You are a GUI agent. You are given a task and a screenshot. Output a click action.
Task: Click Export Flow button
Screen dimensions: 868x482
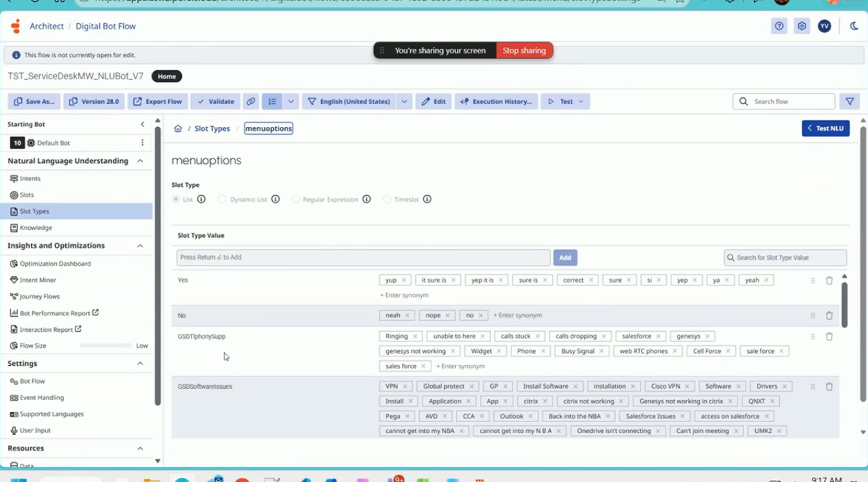pyautogui.click(x=157, y=102)
